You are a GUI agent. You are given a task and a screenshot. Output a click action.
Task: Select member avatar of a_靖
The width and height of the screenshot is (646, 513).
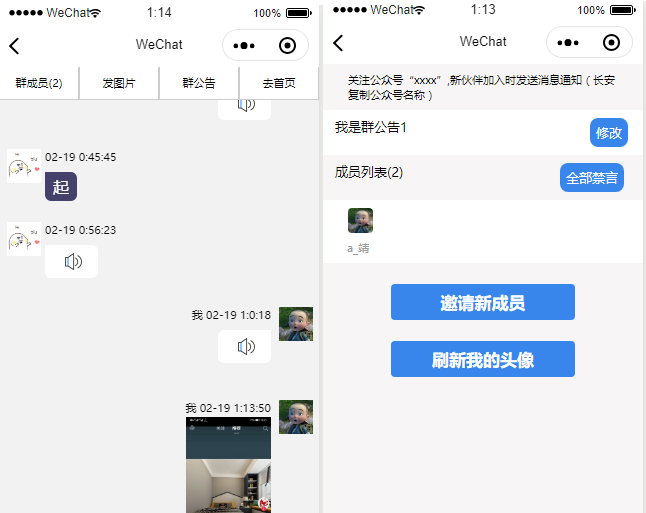360,220
